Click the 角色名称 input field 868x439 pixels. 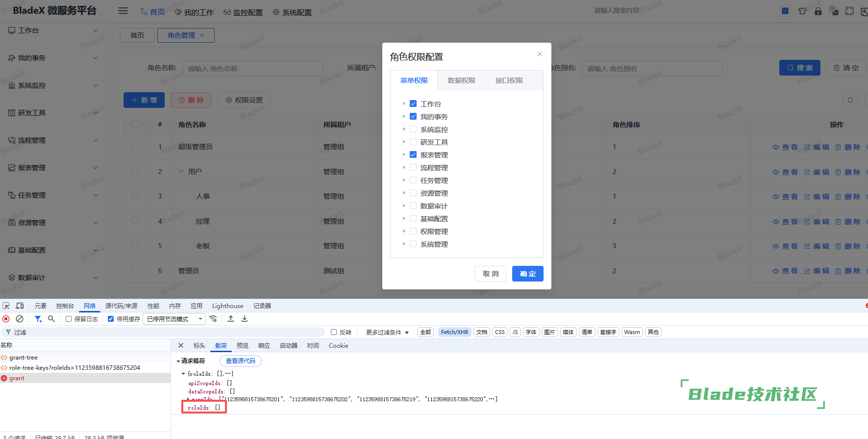coord(253,69)
